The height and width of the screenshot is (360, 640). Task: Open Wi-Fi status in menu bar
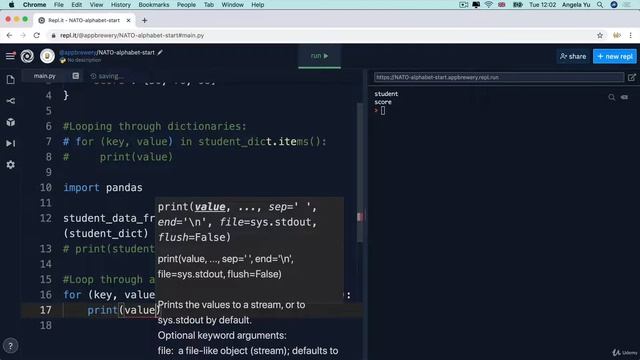click(489, 4)
